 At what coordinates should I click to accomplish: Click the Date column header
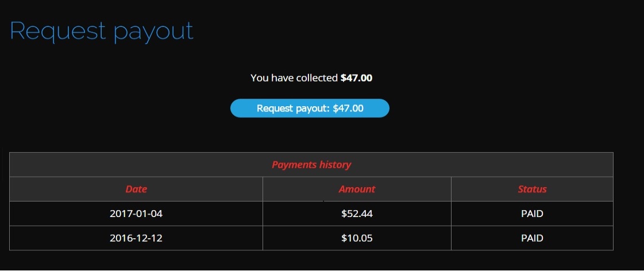coord(136,189)
